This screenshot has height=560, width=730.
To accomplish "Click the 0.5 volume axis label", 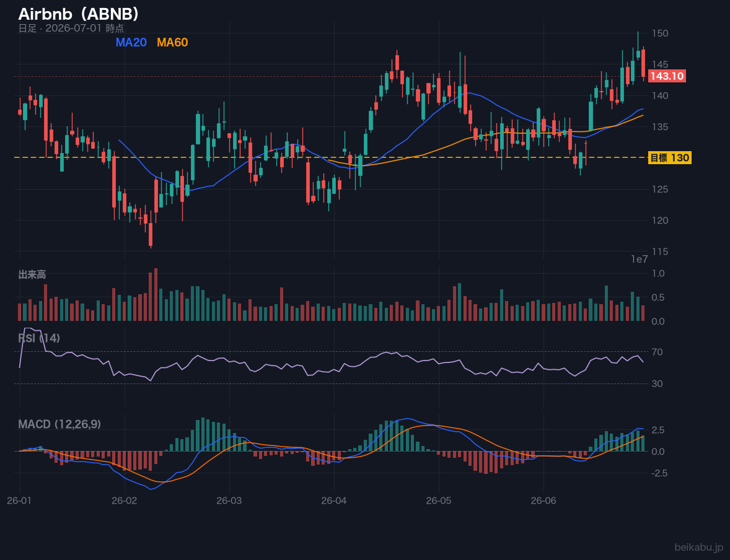I will click(658, 297).
